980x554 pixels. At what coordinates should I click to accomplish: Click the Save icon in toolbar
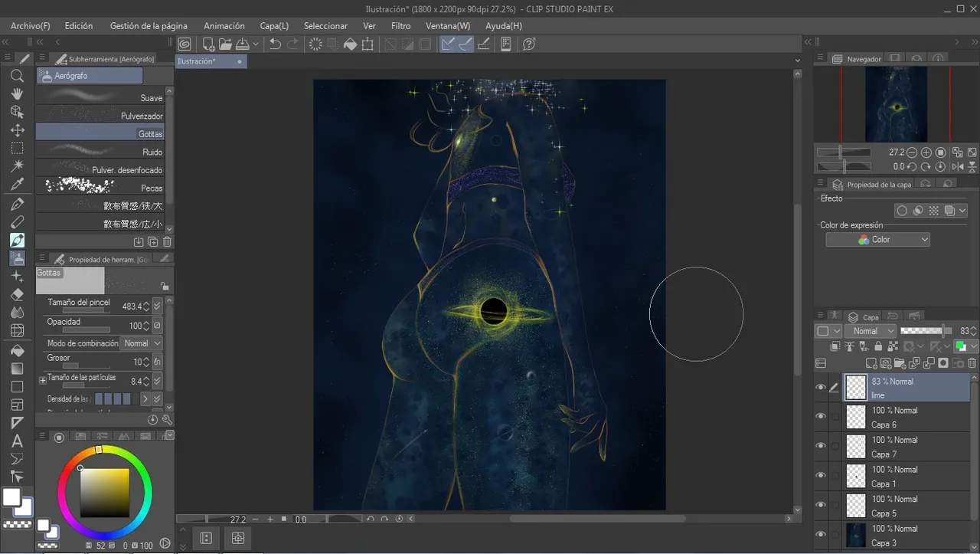click(x=242, y=44)
